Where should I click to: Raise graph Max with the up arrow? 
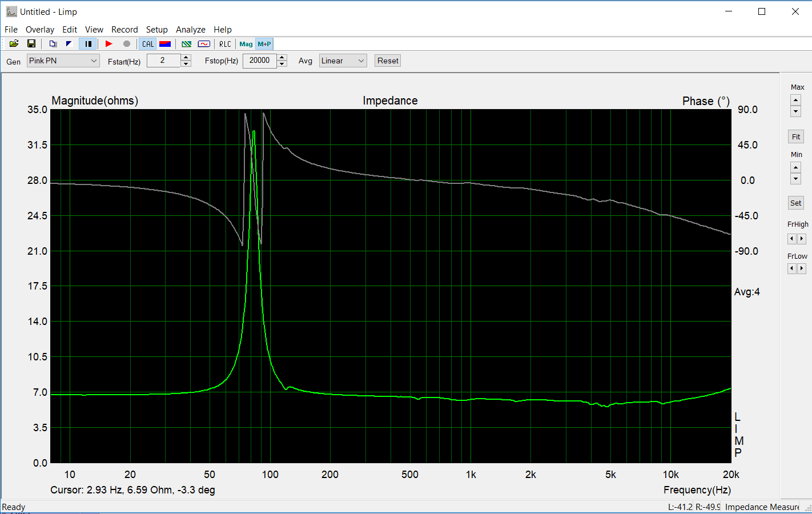(x=795, y=100)
